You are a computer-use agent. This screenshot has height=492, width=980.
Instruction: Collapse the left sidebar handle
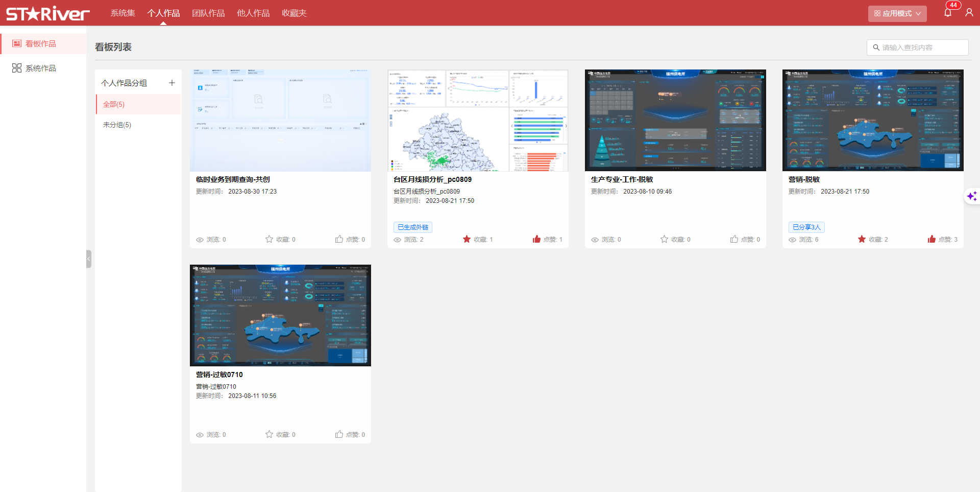[x=89, y=259]
